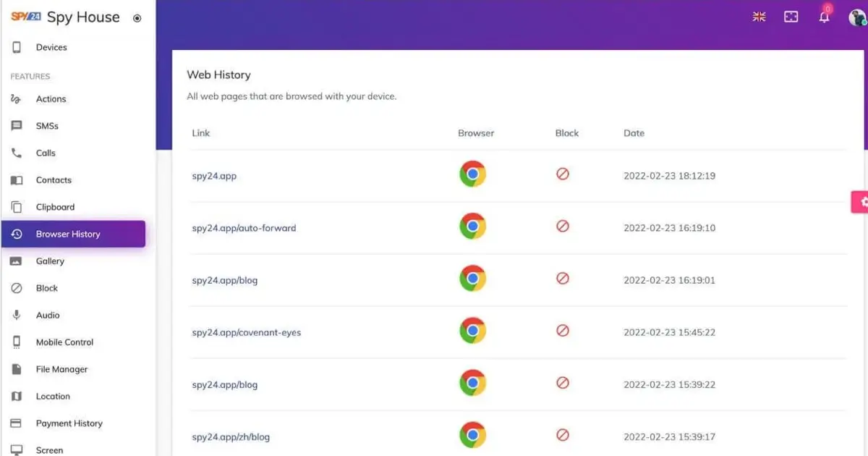Click the Audio microphone icon

click(17, 316)
